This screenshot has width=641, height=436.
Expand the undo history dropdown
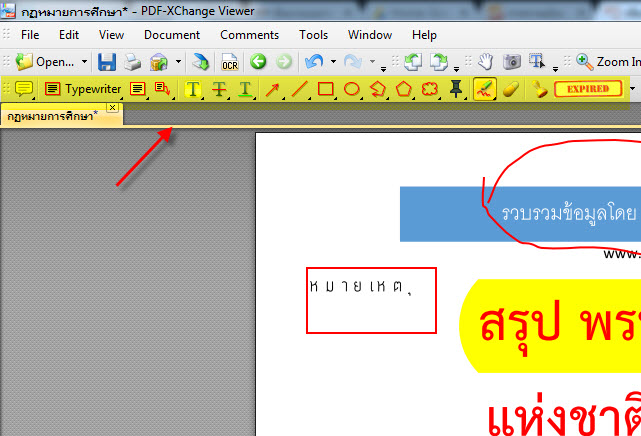[x=334, y=62]
